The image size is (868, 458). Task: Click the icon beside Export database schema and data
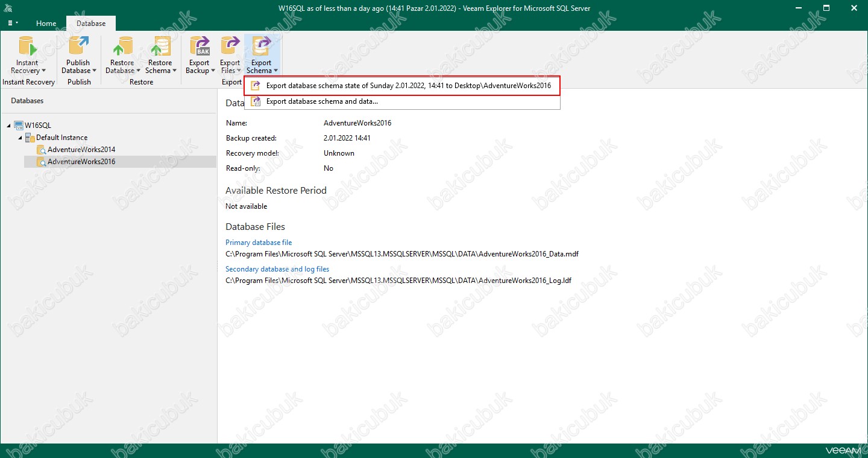[256, 101]
